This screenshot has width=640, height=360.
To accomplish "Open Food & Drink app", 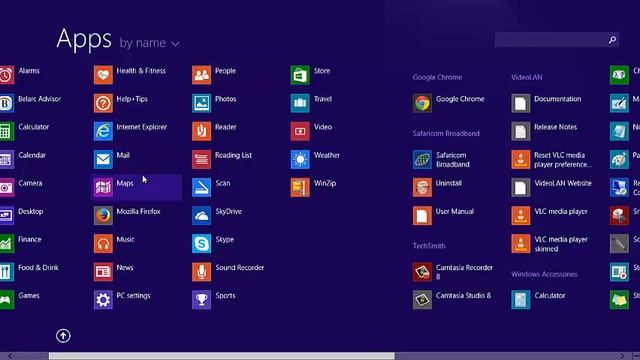I will pos(29,272).
